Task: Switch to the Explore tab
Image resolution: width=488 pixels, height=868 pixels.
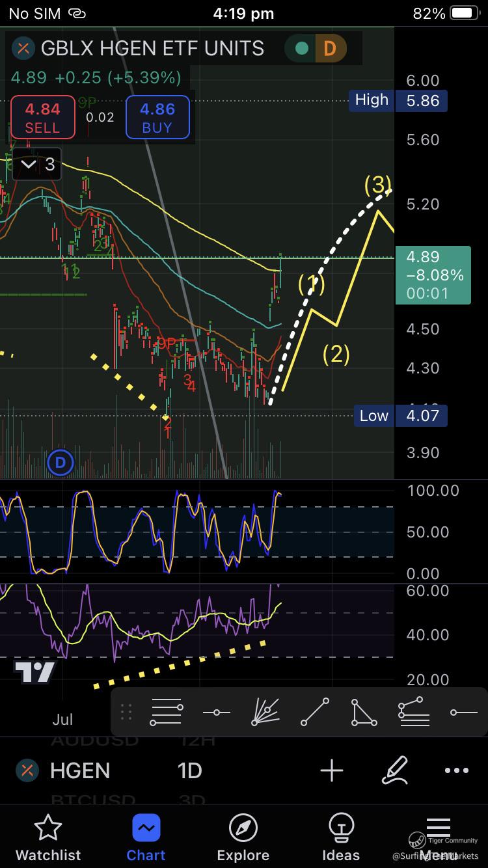Action: 243,838
